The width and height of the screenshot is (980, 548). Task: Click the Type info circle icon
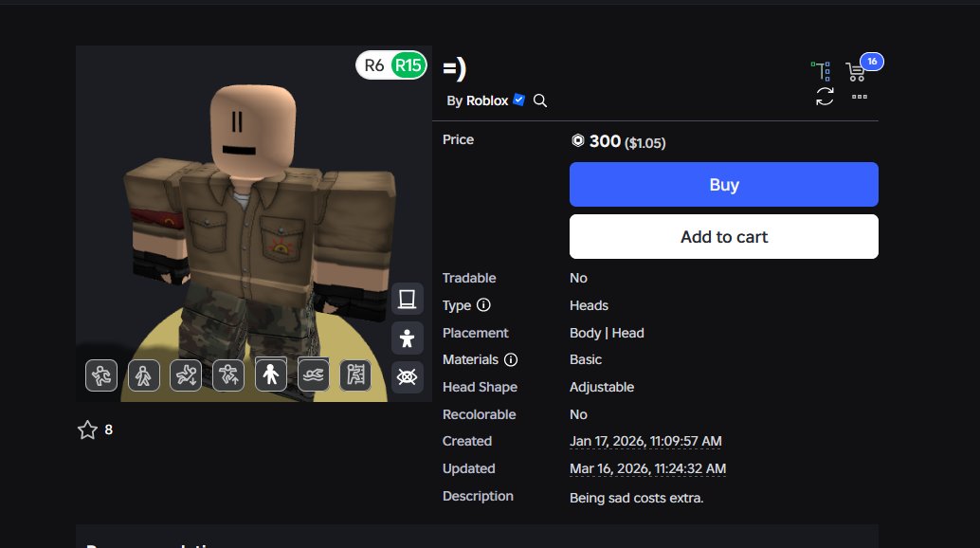(x=483, y=305)
